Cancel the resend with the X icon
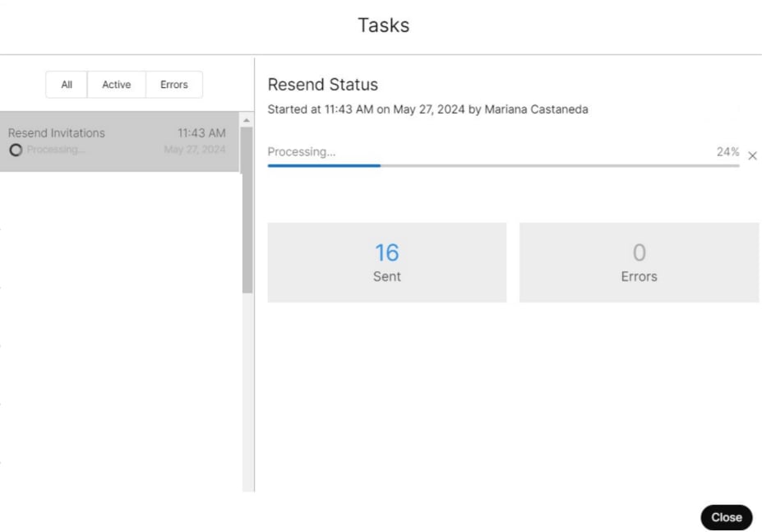 click(752, 155)
